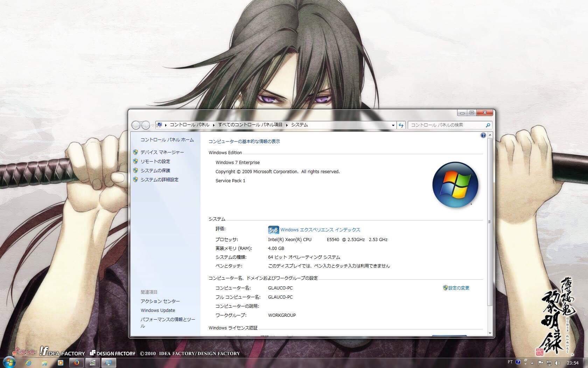
Task: Click the PT language indicator
Action: coord(510,362)
